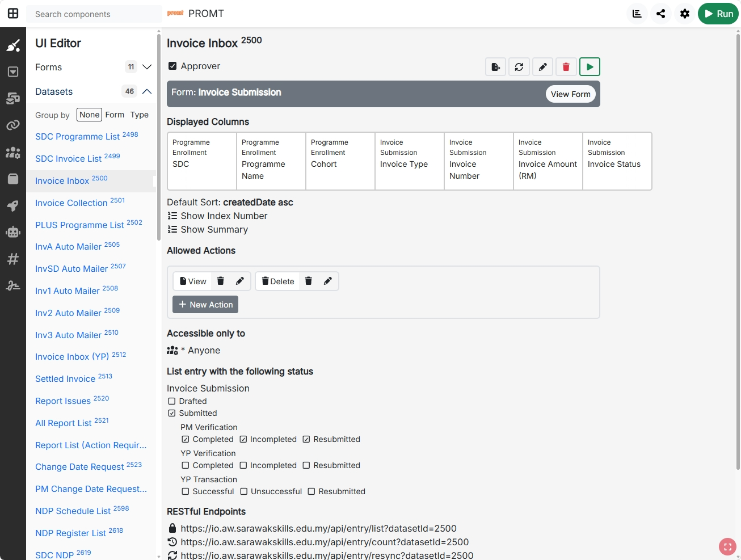The height and width of the screenshot is (560, 741).
Task: Toggle YP Transaction Successful checkbox
Action: tap(186, 491)
